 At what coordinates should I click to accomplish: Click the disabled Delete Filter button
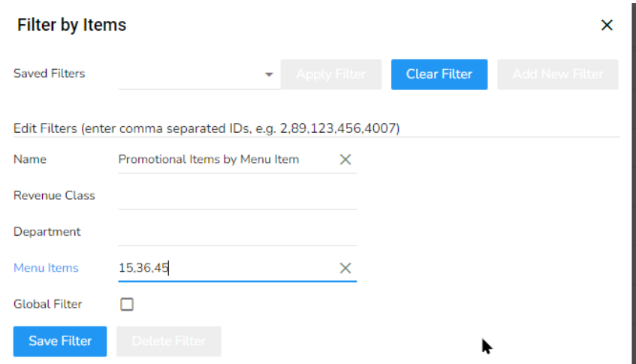(168, 341)
